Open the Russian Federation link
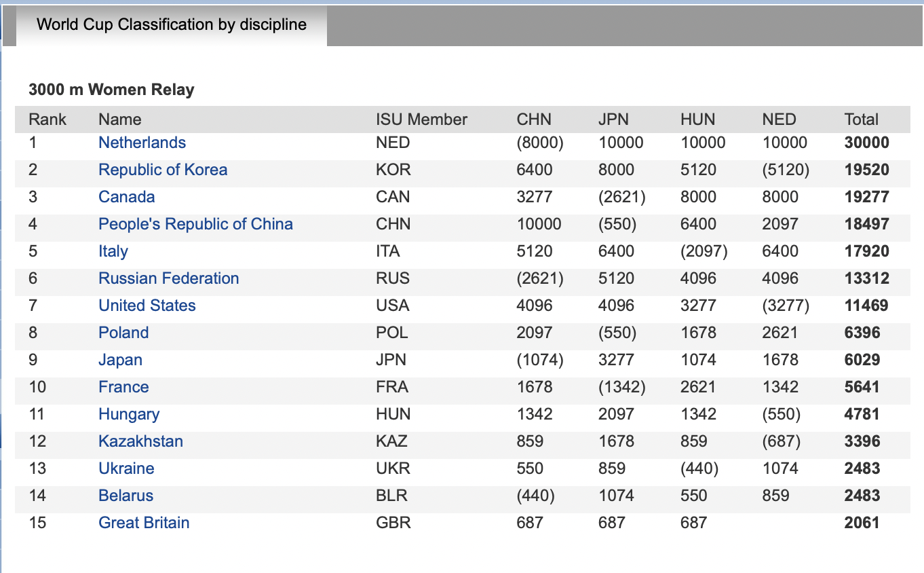This screenshot has width=924, height=573. click(x=169, y=278)
